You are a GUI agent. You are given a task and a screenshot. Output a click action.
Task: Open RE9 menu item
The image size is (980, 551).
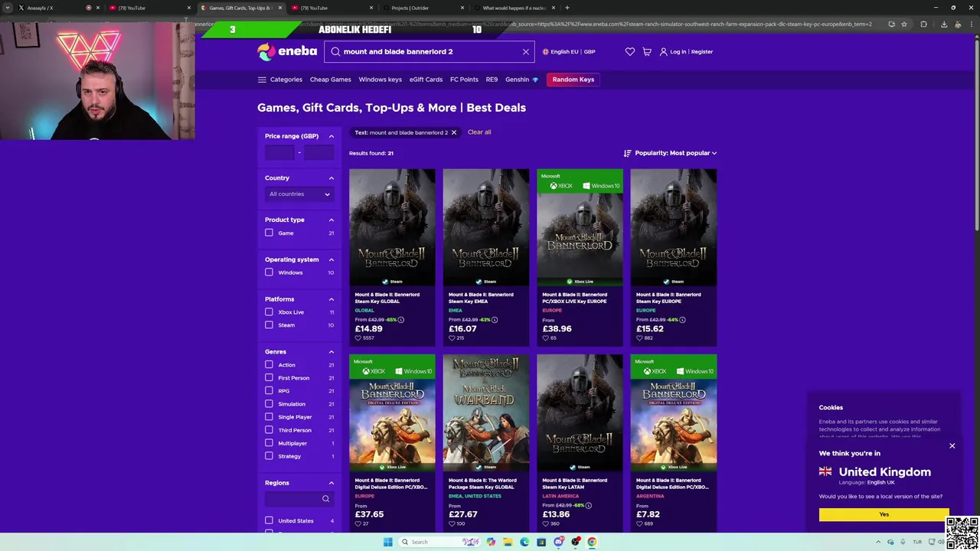pos(492,80)
